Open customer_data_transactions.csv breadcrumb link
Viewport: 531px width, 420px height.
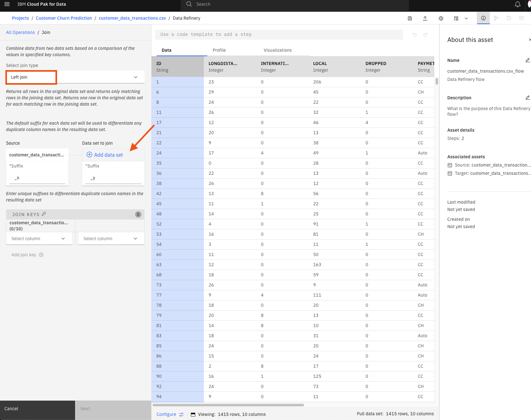132,18
